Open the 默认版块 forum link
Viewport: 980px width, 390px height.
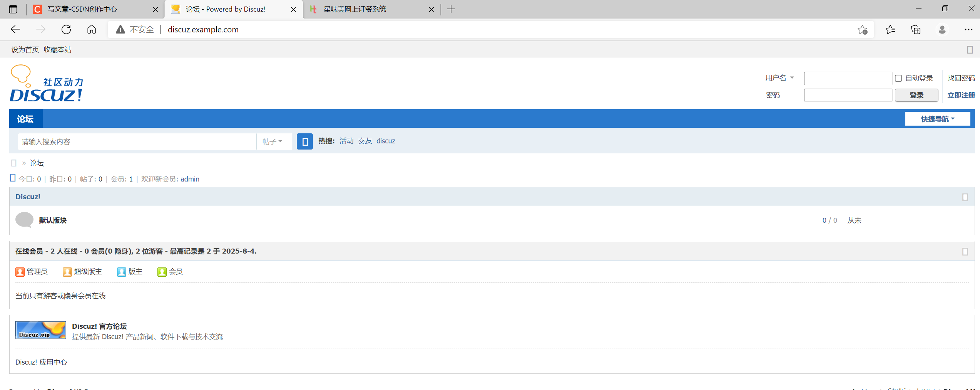(53, 220)
